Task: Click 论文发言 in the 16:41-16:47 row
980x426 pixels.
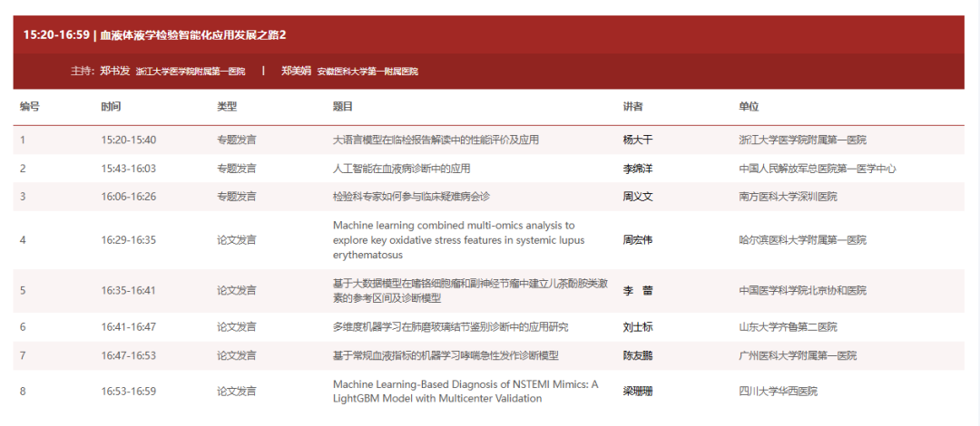Action: click(236, 327)
